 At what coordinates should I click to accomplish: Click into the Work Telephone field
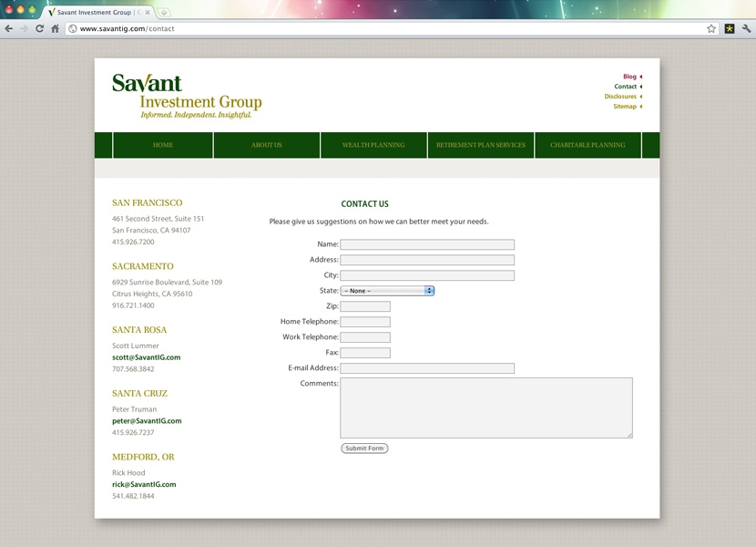tap(365, 337)
